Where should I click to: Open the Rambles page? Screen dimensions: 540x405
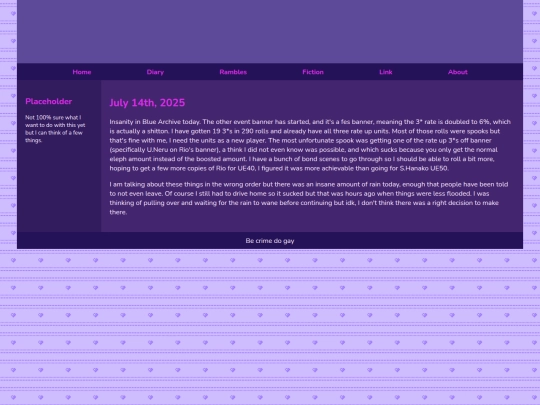[x=233, y=72]
